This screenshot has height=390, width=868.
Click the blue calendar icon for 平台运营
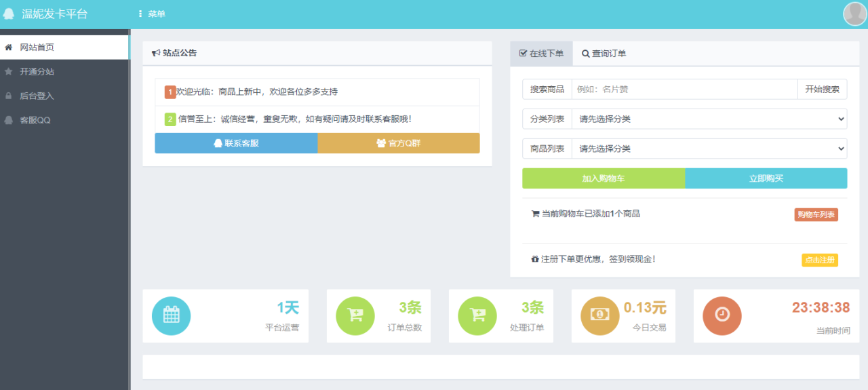pyautogui.click(x=172, y=316)
